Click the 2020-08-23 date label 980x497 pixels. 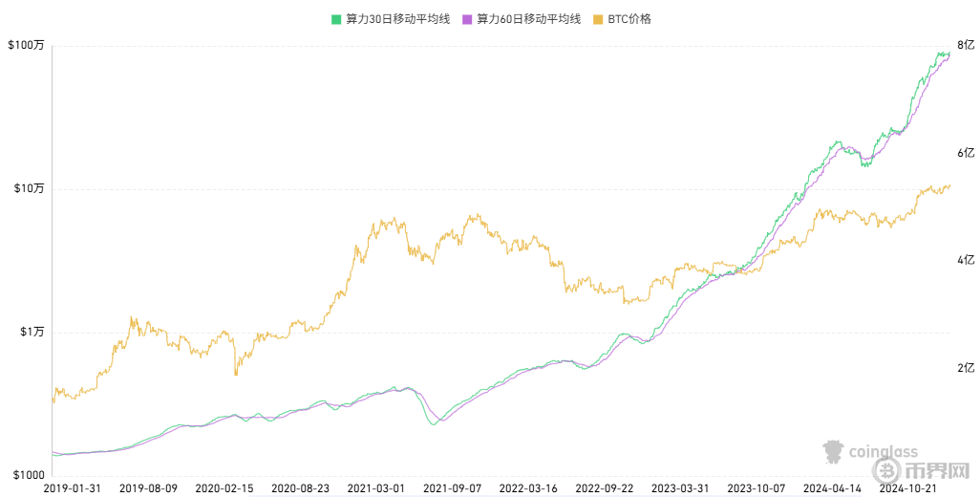300,487
